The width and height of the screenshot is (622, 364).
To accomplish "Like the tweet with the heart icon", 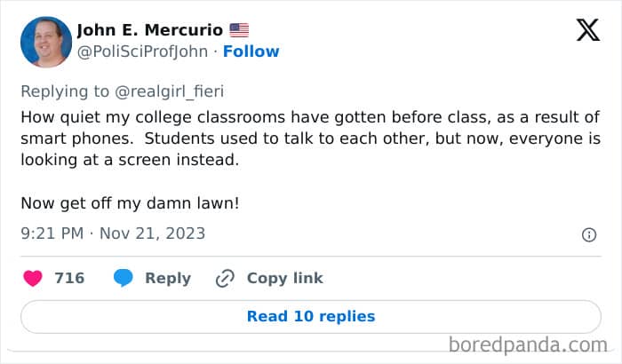I will pyautogui.click(x=33, y=278).
